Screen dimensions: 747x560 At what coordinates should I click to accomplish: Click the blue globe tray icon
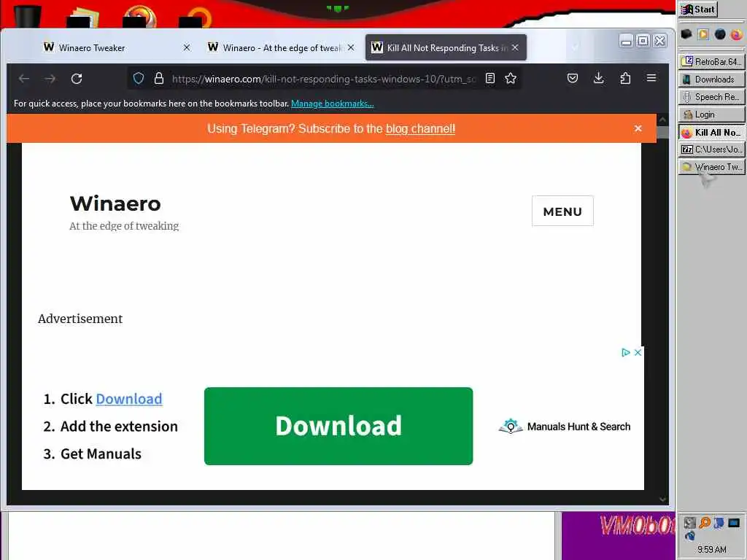pos(689,536)
